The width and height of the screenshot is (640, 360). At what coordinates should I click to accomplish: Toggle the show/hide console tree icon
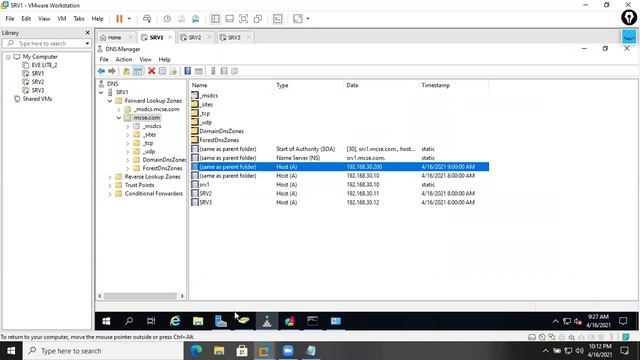[x=138, y=71]
